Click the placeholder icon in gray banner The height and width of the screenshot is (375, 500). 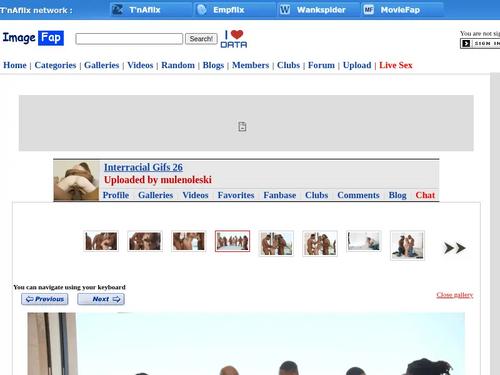[242, 127]
